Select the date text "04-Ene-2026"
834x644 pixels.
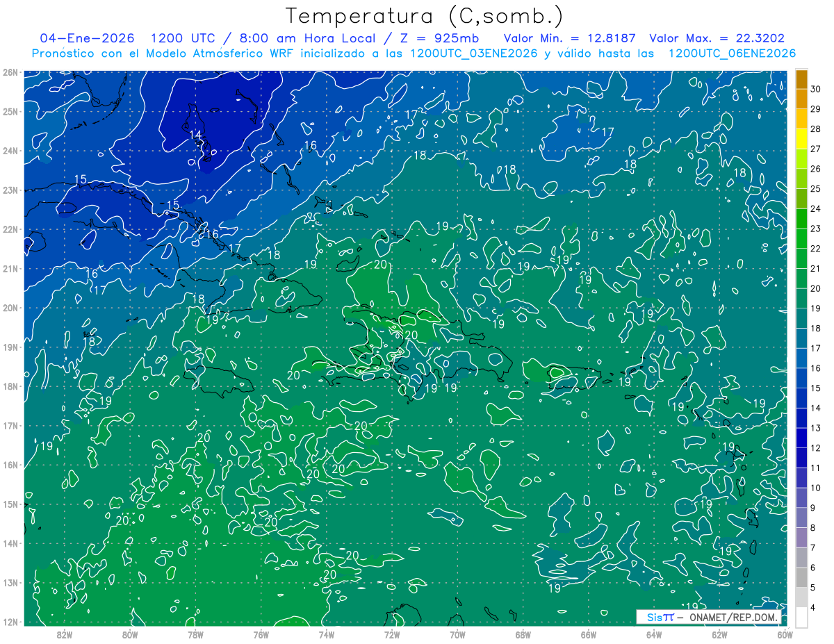coord(87,38)
